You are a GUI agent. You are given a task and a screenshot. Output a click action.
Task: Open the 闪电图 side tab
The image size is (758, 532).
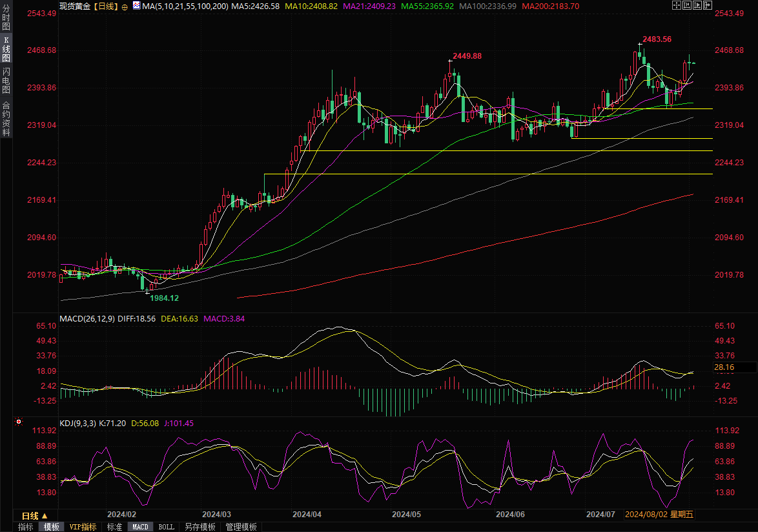click(6, 81)
